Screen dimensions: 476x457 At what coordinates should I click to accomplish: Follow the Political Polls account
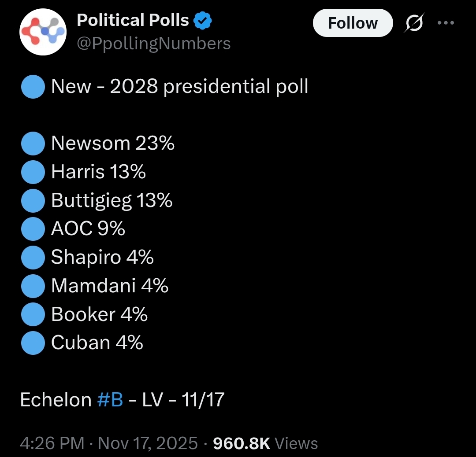[353, 23]
